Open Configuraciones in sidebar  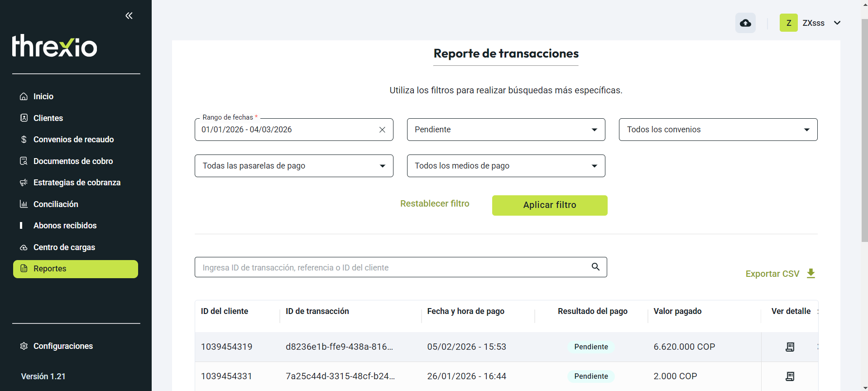63,346
